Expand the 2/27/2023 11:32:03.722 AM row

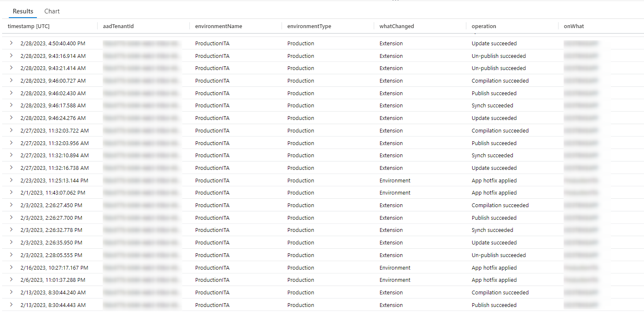[11, 130]
